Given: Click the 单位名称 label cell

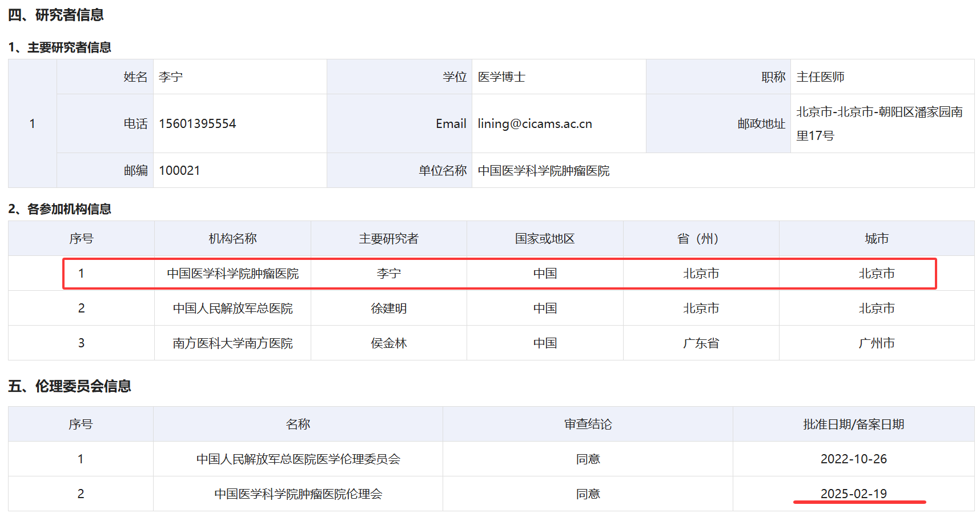Looking at the screenshot, I should 399,170.
